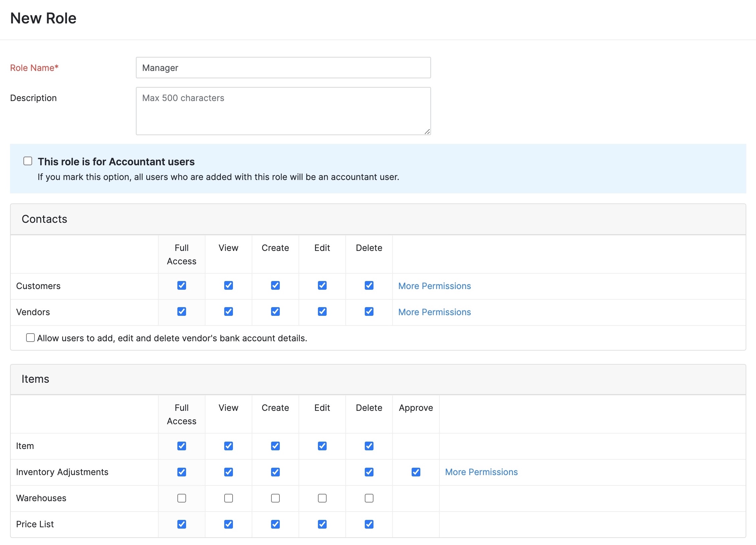
Task: Uncheck Create permission for Item
Action: [275, 446]
